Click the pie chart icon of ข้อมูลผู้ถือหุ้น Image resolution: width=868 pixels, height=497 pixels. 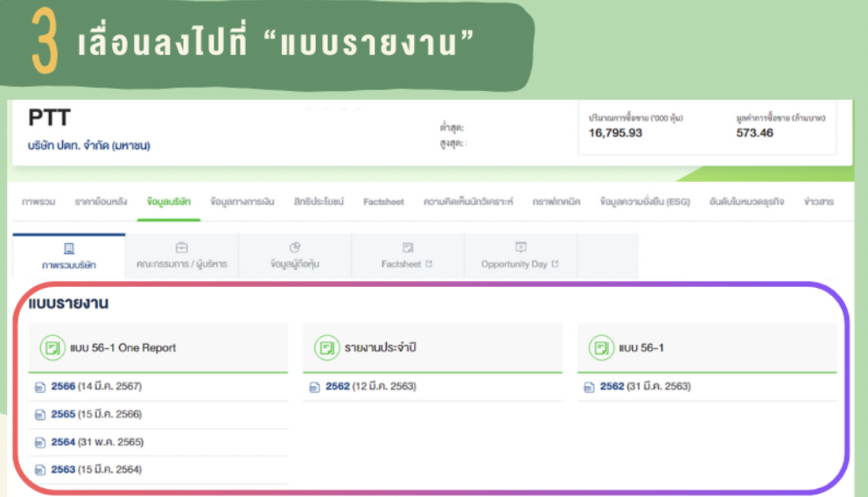point(295,248)
